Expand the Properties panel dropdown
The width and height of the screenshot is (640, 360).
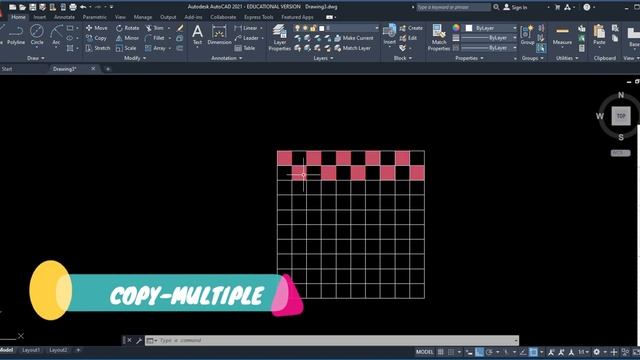[469, 58]
